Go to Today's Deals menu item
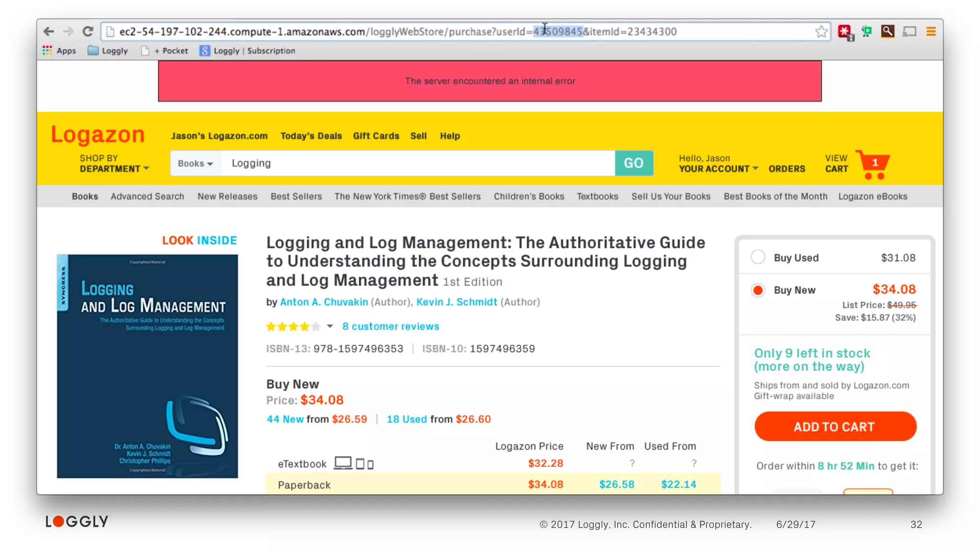 [x=311, y=136]
